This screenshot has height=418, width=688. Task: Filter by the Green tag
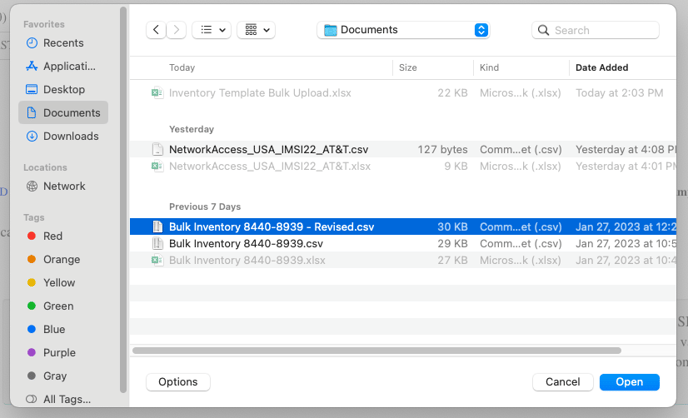tap(58, 306)
